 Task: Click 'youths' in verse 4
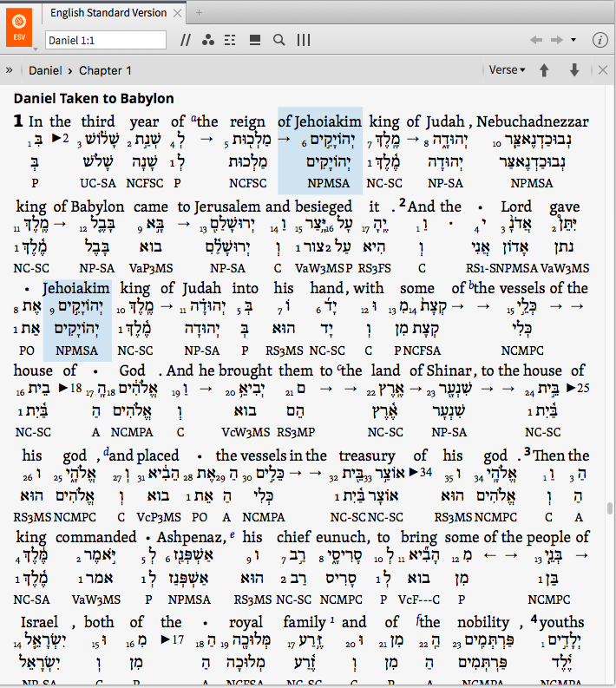561,622
